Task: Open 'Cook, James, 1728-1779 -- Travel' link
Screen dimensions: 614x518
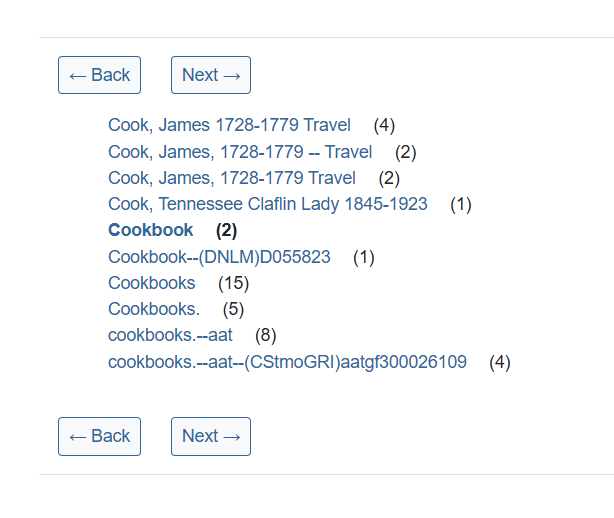Action: [x=240, y=152]
